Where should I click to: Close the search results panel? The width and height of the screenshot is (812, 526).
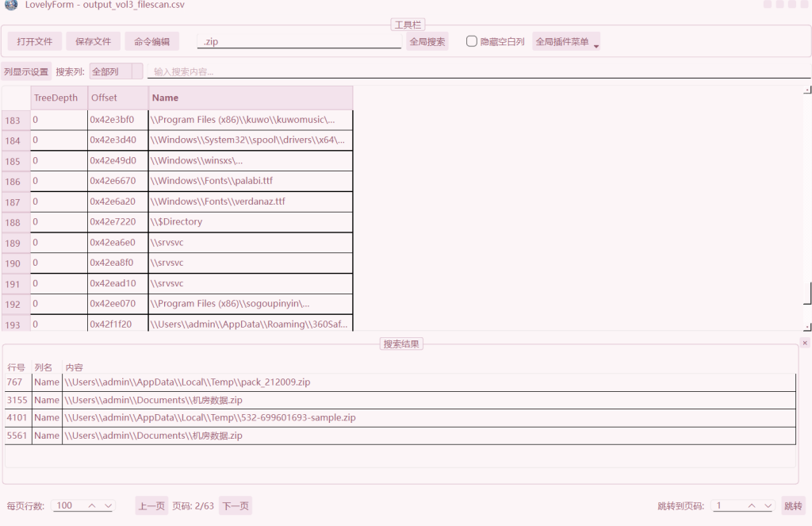point(805,343)
